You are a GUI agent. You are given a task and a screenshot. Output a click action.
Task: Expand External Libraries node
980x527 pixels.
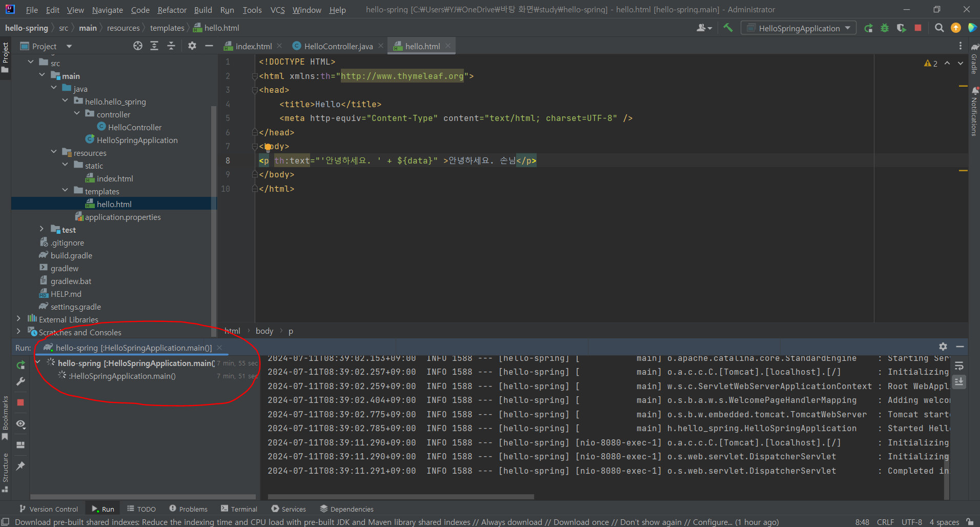coord(19,318)
